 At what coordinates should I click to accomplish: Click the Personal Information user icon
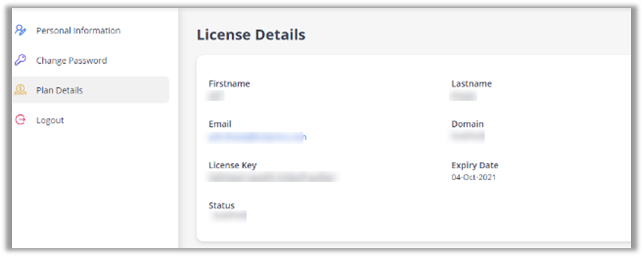(x=21, y=30)
